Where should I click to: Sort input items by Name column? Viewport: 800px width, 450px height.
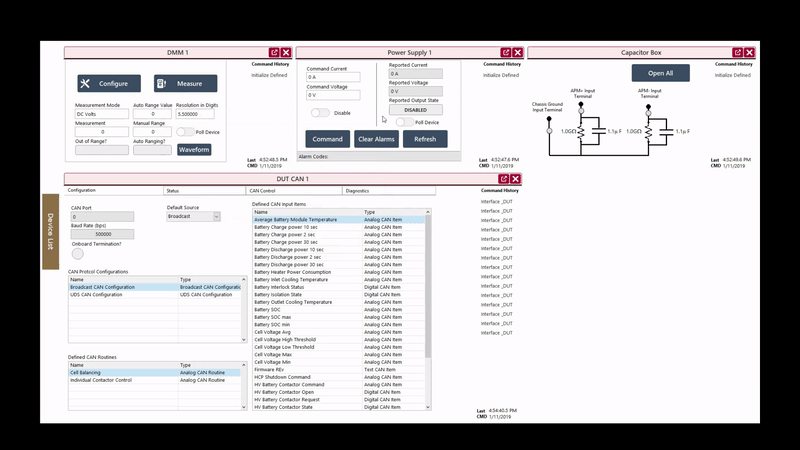[x=308, y=212]
